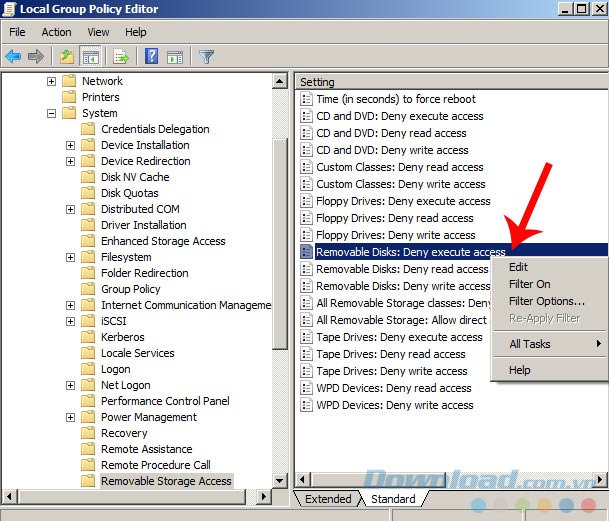Expand the Network folder node
The height and width of the screenshot is (521, 609).
tap(52, 81)
